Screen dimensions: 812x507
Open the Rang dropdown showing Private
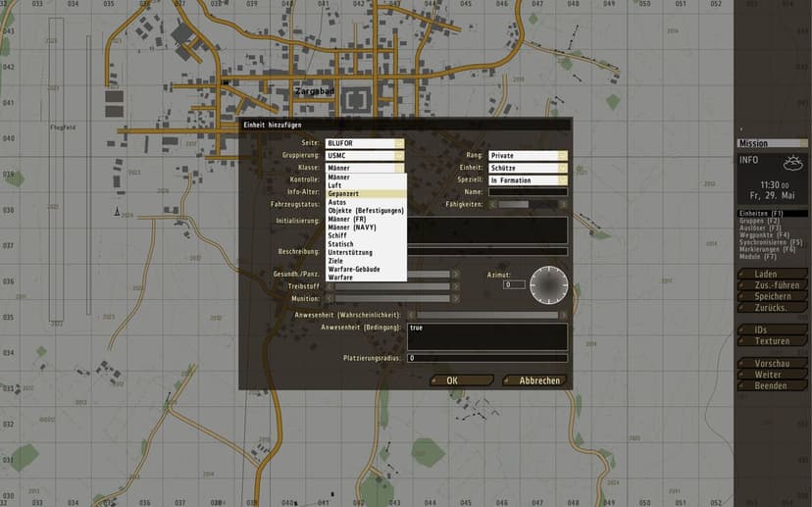528,156
